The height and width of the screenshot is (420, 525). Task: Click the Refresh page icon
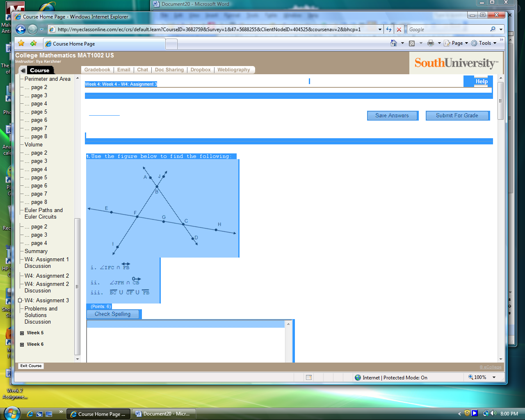tap(389, 30)
